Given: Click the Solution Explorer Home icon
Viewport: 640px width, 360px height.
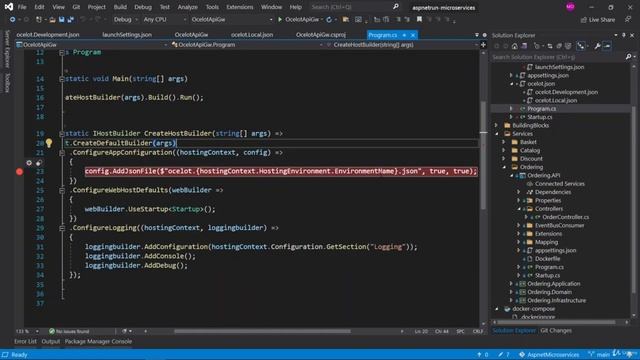Looking at the screenshot, I should click(515, 46).
